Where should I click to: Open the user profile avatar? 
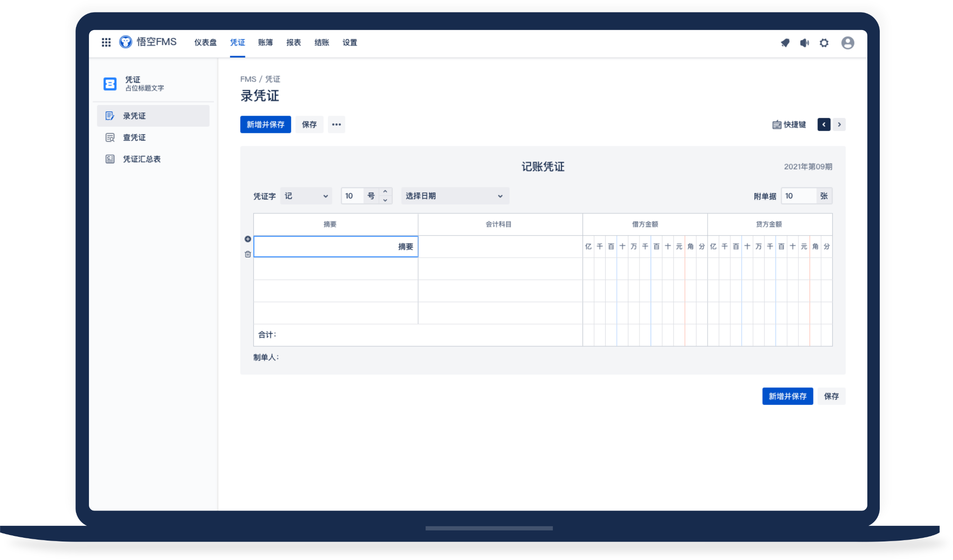[847, 43]
